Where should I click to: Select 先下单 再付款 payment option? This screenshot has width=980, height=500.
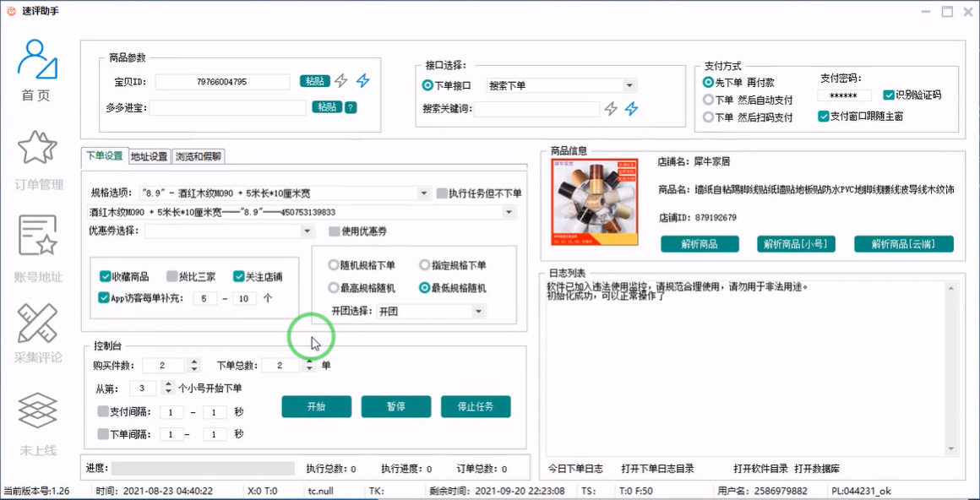point(708,83)
